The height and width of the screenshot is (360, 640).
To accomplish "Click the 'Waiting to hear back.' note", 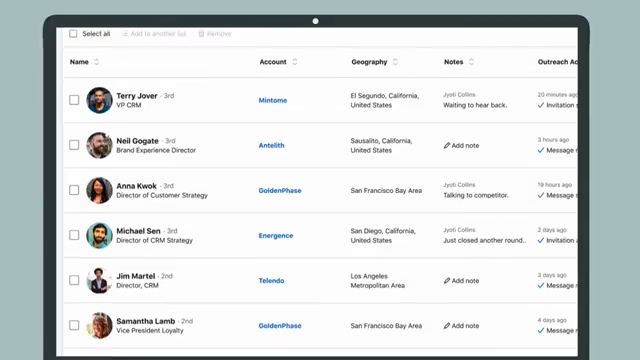I will point(475,105).
